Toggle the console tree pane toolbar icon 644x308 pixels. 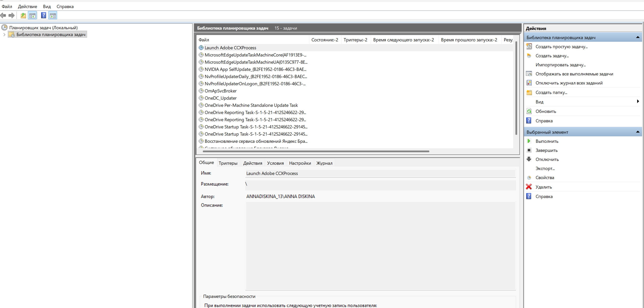(33, 16)
